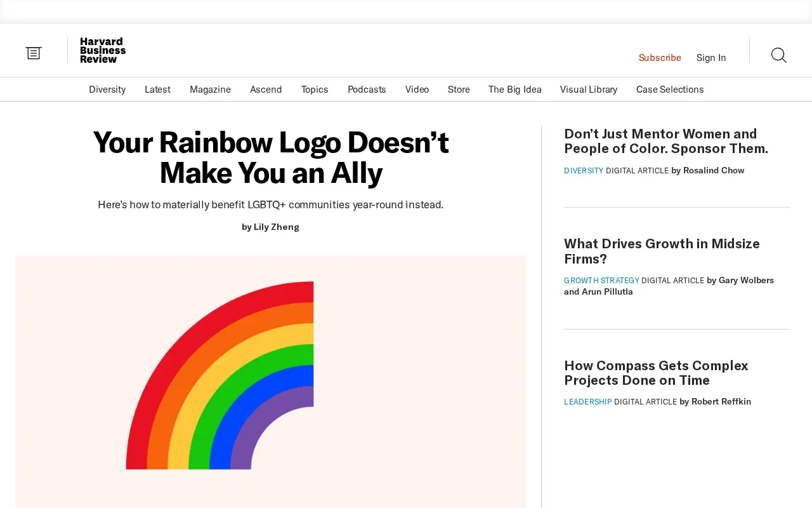Click the subtitle about benefiting LGBTQ+ communities
Screen dimensions: 812x508
pos(271,204)
